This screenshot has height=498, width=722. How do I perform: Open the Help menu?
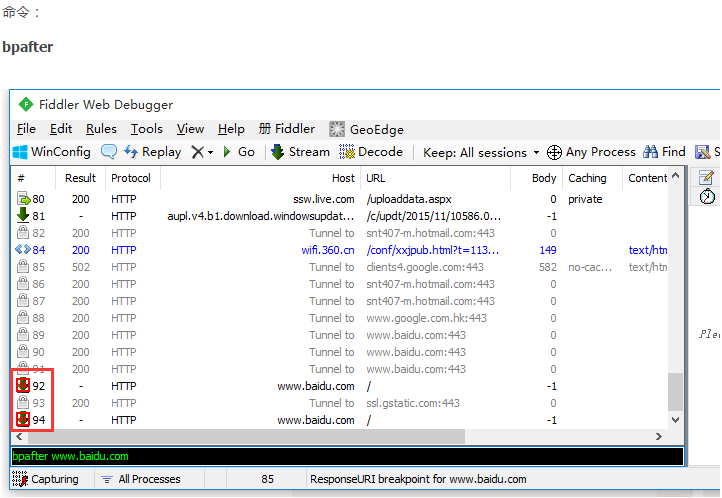tap(231, 129)
